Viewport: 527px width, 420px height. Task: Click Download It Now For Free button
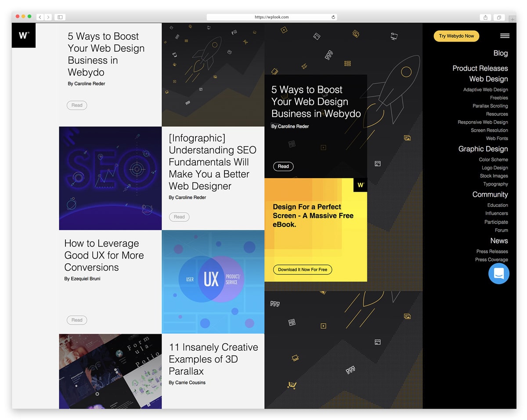(x=303, y=269)
